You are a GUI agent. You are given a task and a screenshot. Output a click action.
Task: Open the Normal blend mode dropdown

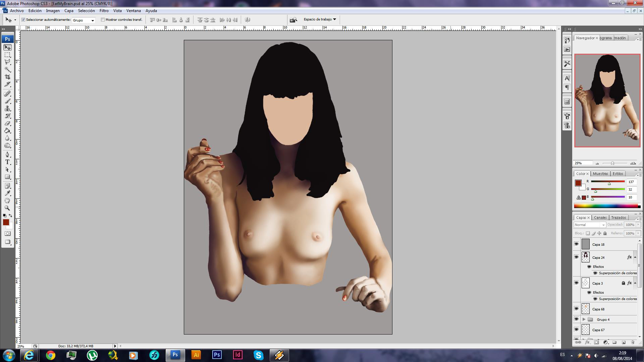pos(589,225)
